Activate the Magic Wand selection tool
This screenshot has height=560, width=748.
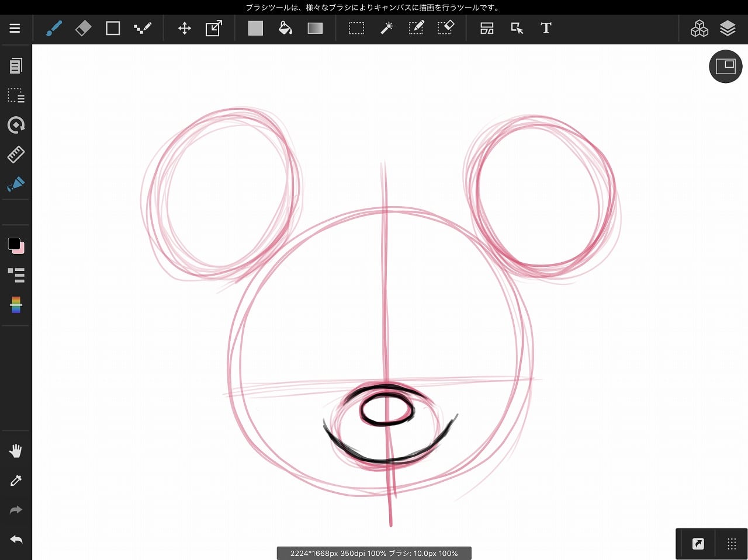click(386, 28)
